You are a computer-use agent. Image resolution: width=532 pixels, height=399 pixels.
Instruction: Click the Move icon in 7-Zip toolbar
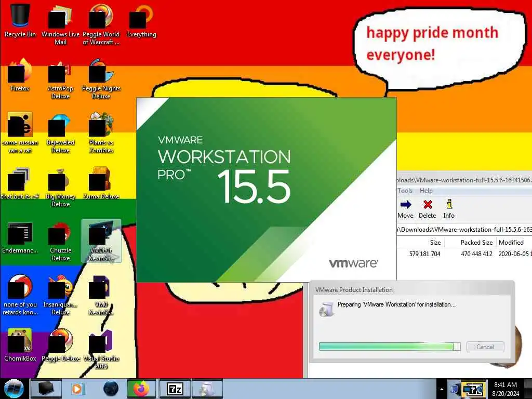tap(405, 209)
